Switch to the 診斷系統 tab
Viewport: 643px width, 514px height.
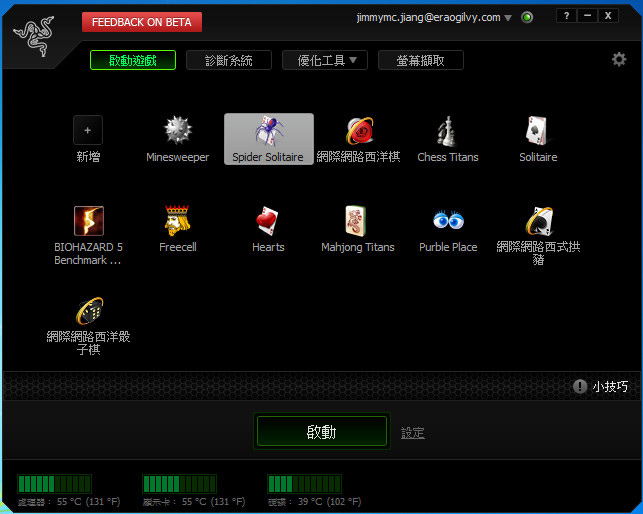tap(229, 60)
